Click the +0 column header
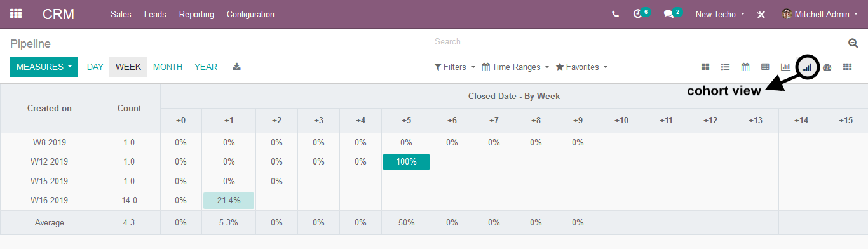The image size is (868, 249). pos(181,121)
